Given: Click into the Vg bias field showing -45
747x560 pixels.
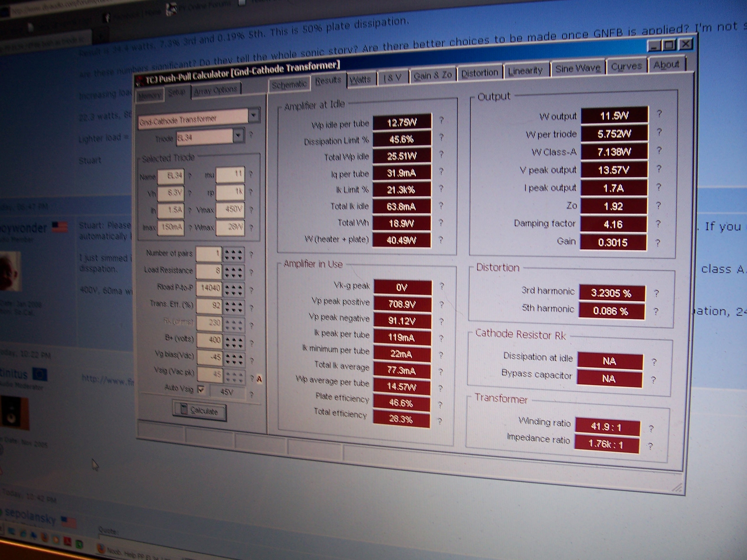Looking at the screenshot, I should 210,358.
